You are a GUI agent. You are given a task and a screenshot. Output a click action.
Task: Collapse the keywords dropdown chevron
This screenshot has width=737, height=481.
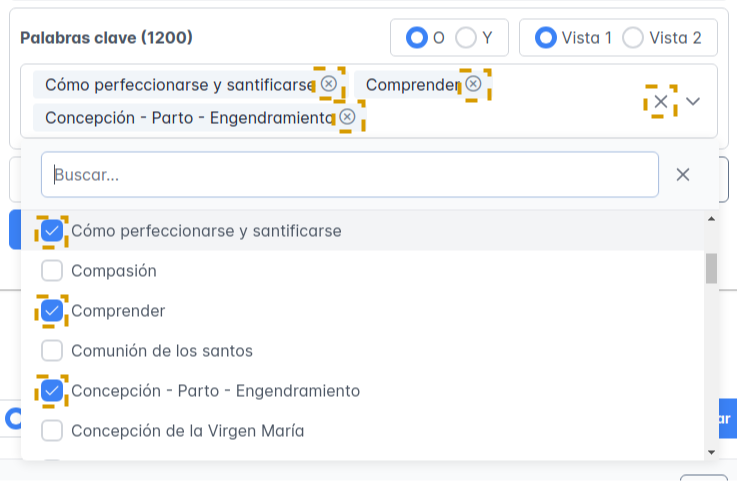pos(693,101)
